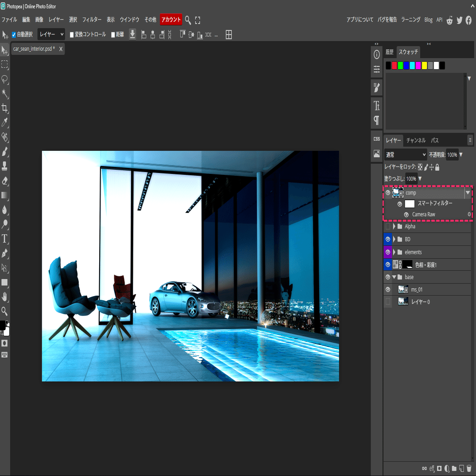
Task: Toggle visibility of スマートフィルター
Action: [x=399, y=204]
